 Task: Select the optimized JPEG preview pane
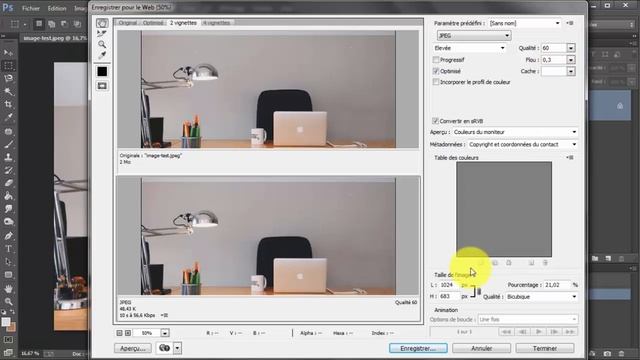click(x=268, y=236)
